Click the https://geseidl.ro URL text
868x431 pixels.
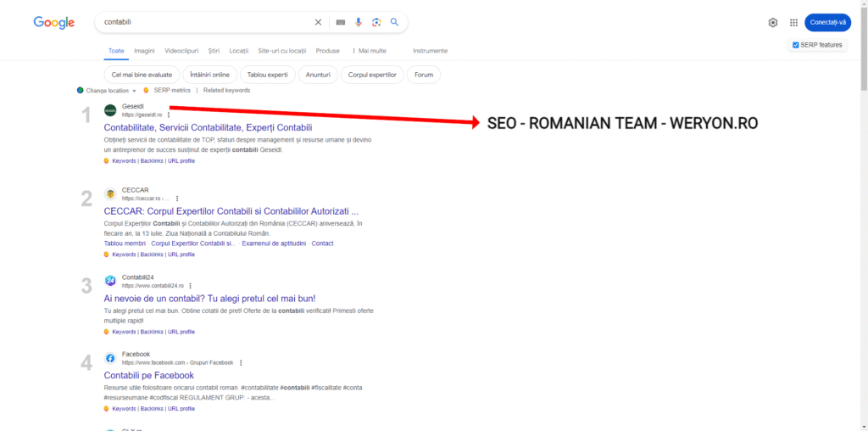click(x=142, y=115)
